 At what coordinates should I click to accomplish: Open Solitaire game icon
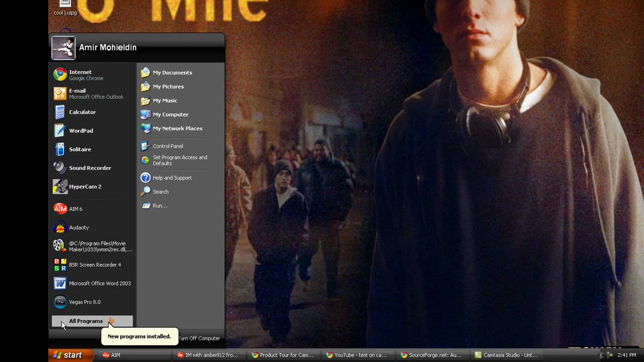(x=60, y=149)
